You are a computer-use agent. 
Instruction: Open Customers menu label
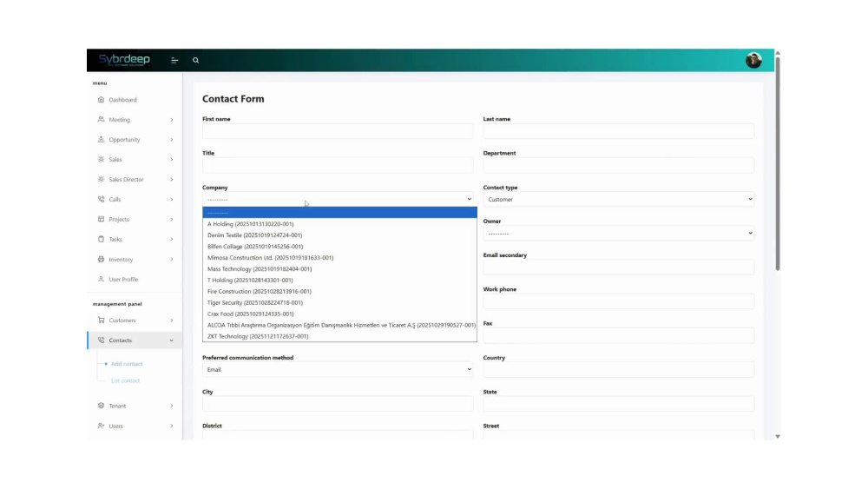122,320
